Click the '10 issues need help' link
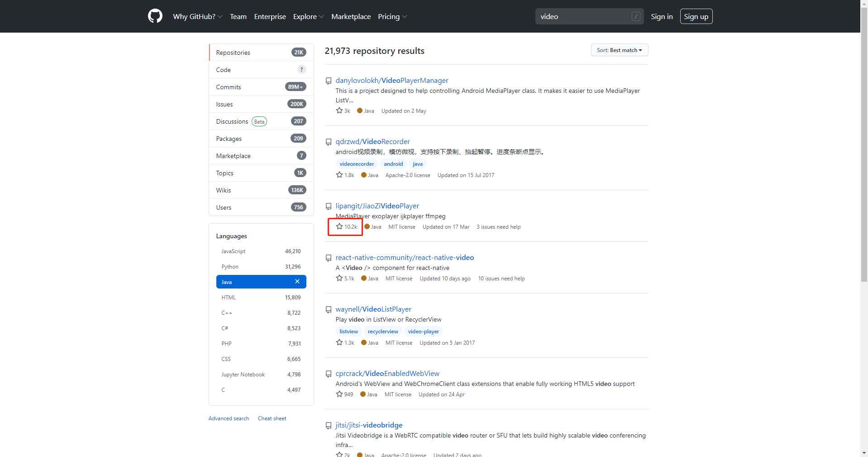868x457 pixels. (x=501, y=279)
